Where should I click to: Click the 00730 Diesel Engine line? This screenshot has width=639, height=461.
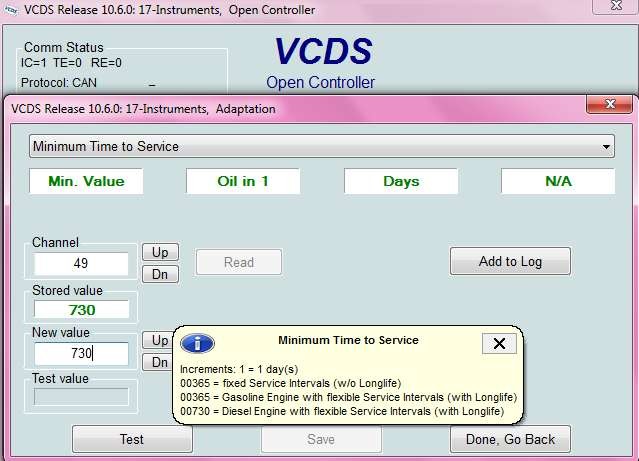click(x=342, y=411)
